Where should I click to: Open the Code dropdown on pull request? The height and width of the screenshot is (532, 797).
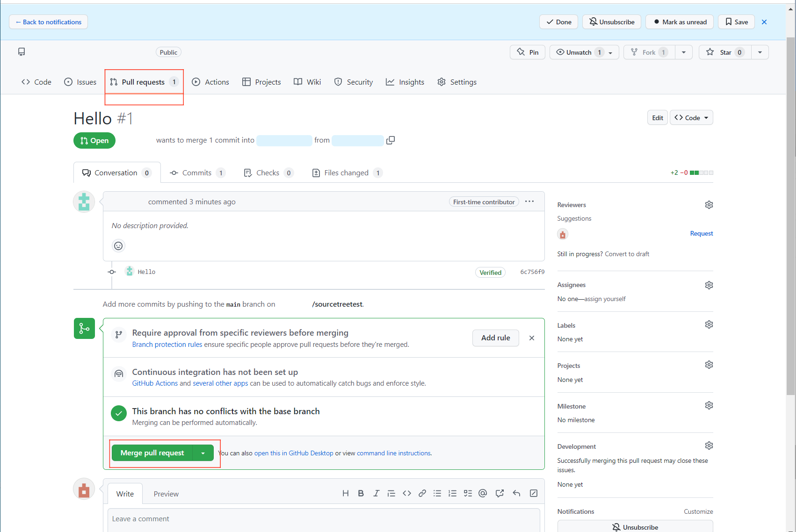coord(691,118)
